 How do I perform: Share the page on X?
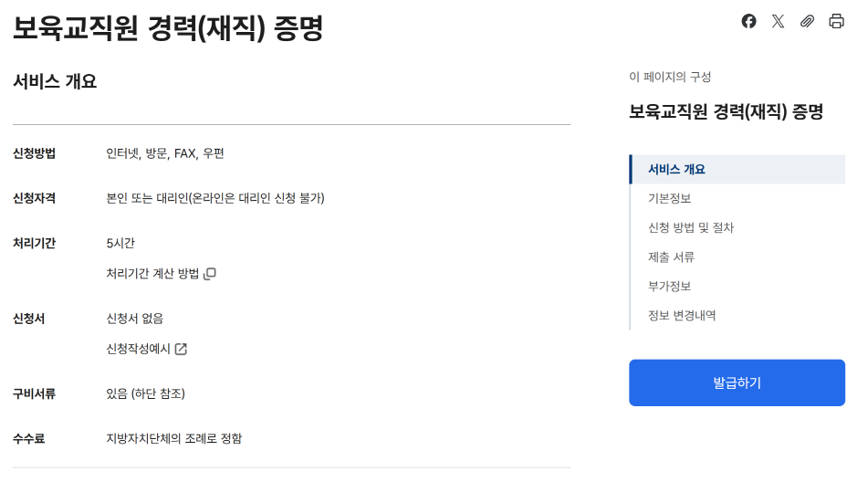pyautogui.click(x=778, y=21)
